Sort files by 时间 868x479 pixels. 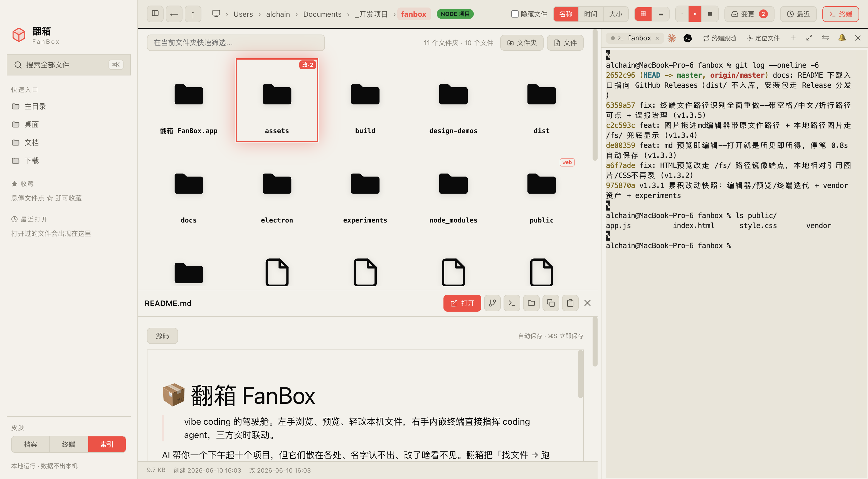(590, 14)
